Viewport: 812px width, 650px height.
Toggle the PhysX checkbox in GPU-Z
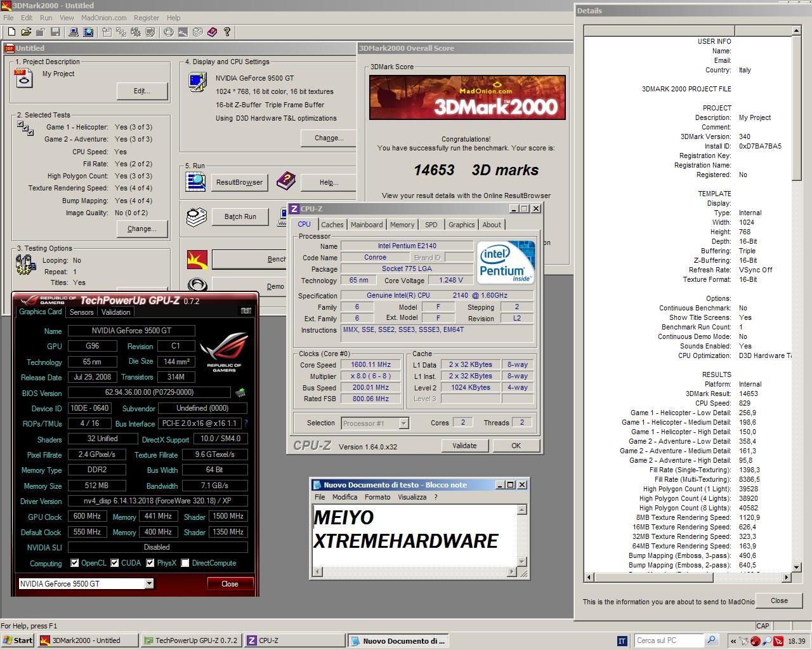(150, 563)
